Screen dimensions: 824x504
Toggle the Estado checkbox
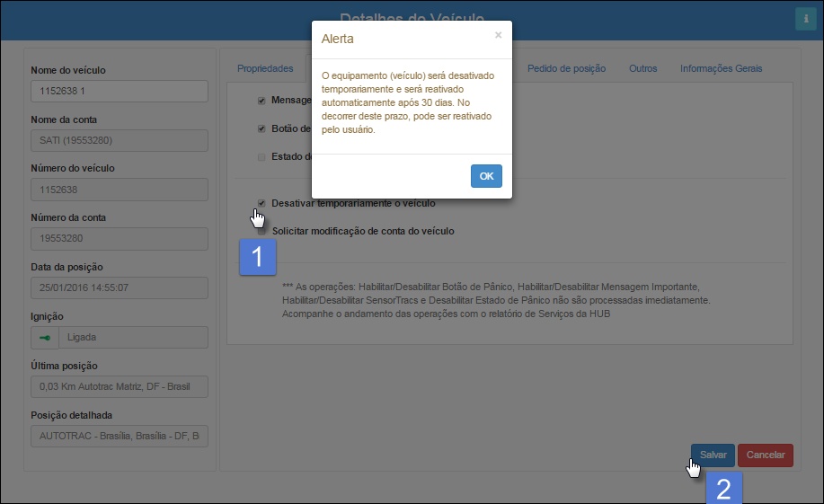coord(261,156)
